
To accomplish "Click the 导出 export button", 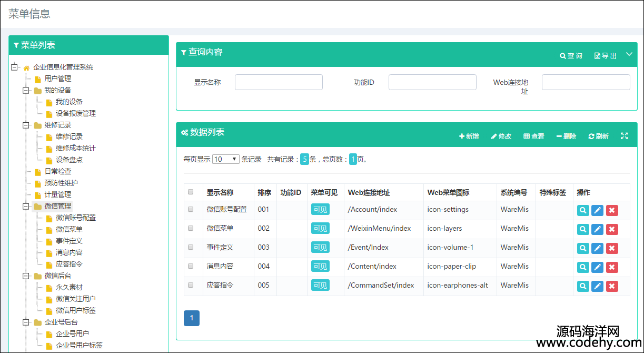I will 606,55.
